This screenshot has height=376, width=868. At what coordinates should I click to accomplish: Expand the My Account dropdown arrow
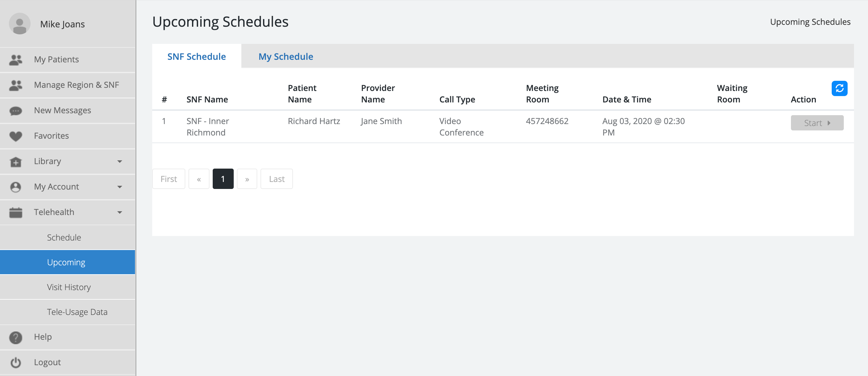pos(120,187)
